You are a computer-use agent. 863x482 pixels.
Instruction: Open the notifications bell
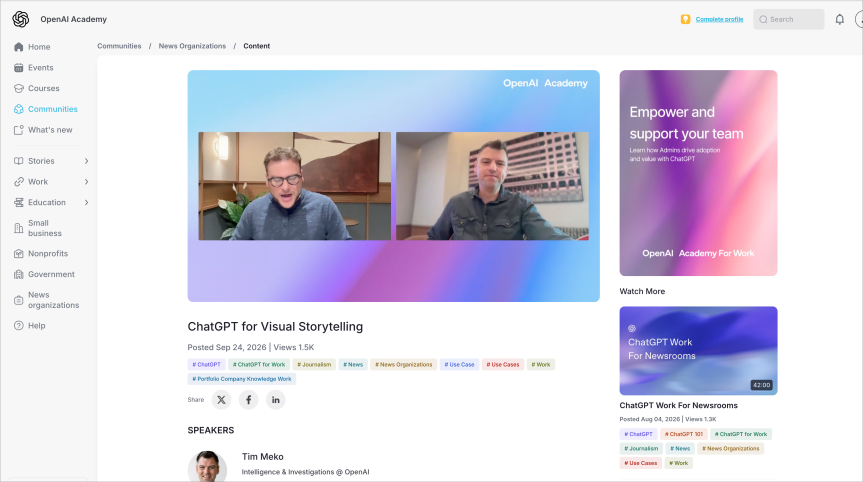pos(839,19)
